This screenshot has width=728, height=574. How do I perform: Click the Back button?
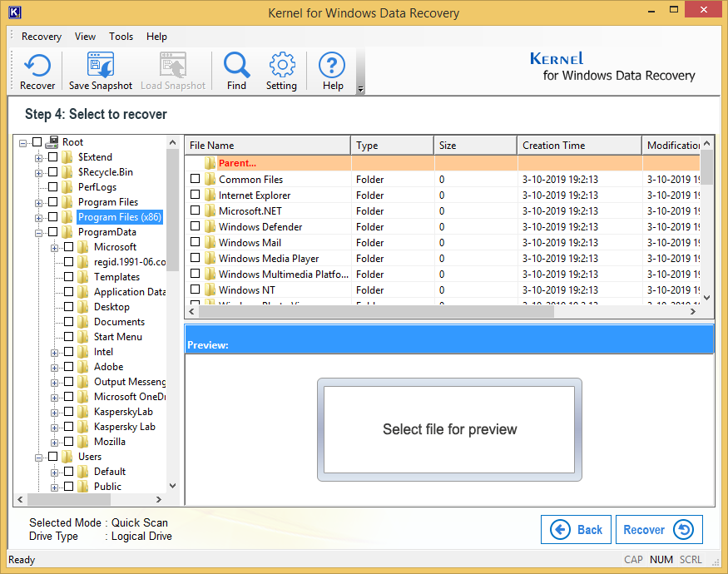(576, 529)
